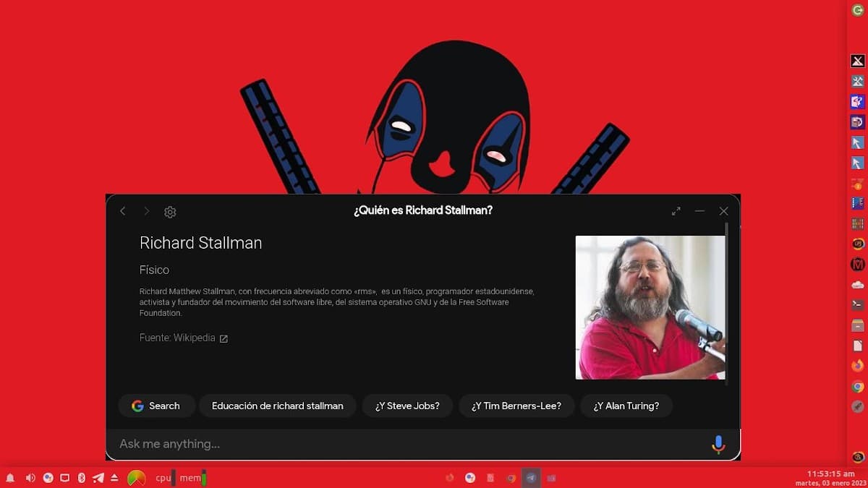
Task: Click the ¿Quién es Richard Stallman? title
Action: pos(423,210)
